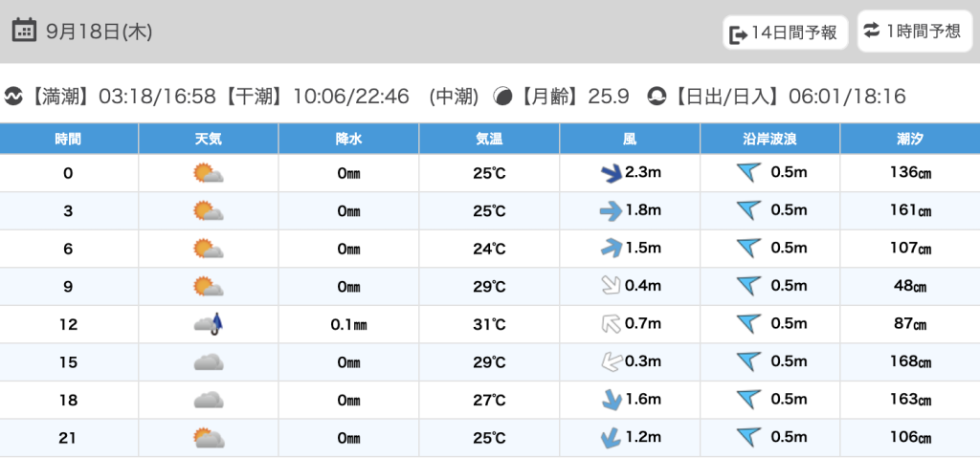Select the 潮汐 column header
This screenshot has width=980, height=458.
point(909,139)
